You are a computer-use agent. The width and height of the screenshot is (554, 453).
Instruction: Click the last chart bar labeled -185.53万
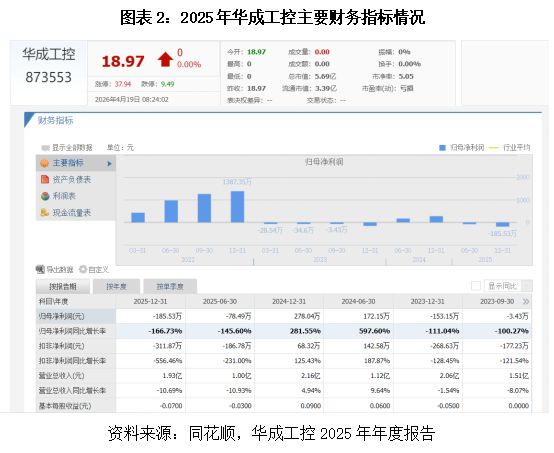click(x=502, y=224)
